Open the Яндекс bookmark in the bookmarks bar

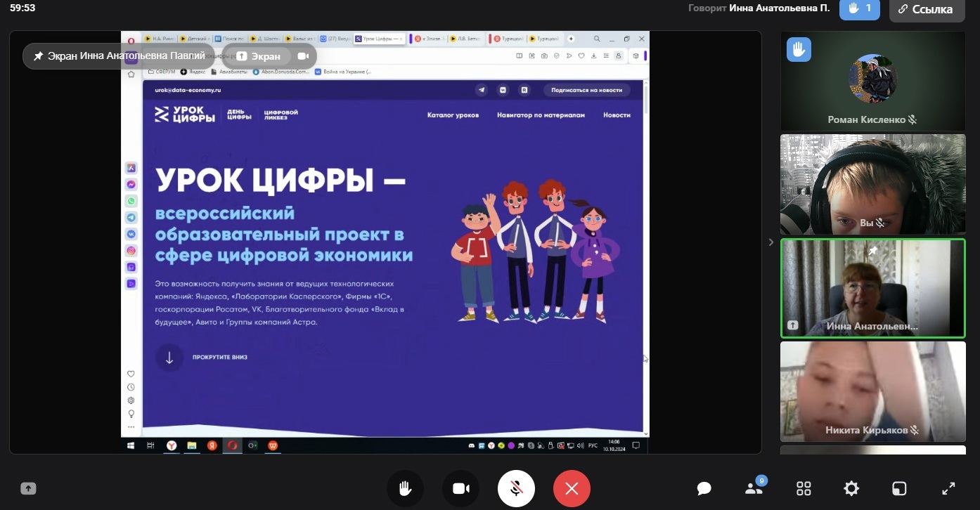pos(193,72)
